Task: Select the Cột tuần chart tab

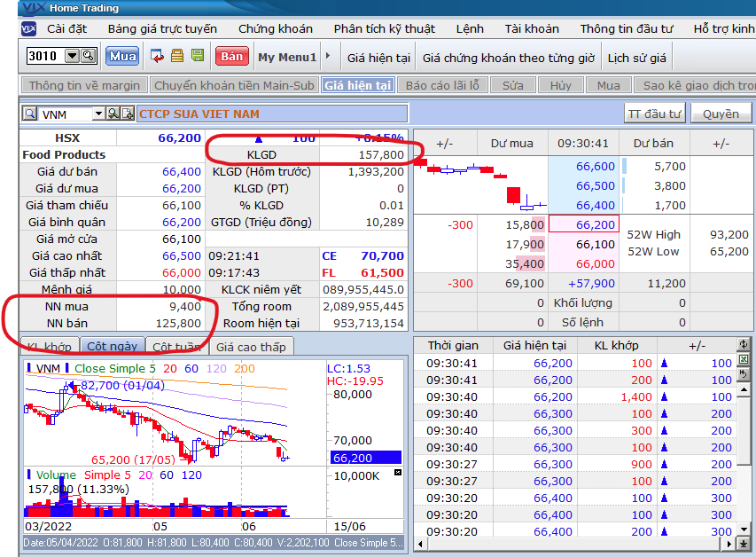Action: point(176,346)
